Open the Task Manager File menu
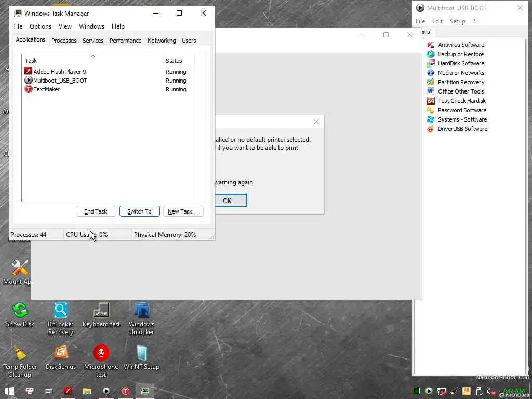The height and width of the screenshot is (399, 532). pos(18,26)
